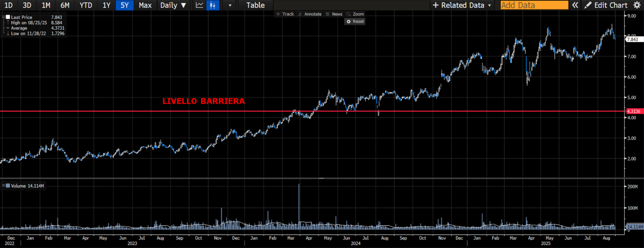Activate the Annotate tool

[310, 14]
